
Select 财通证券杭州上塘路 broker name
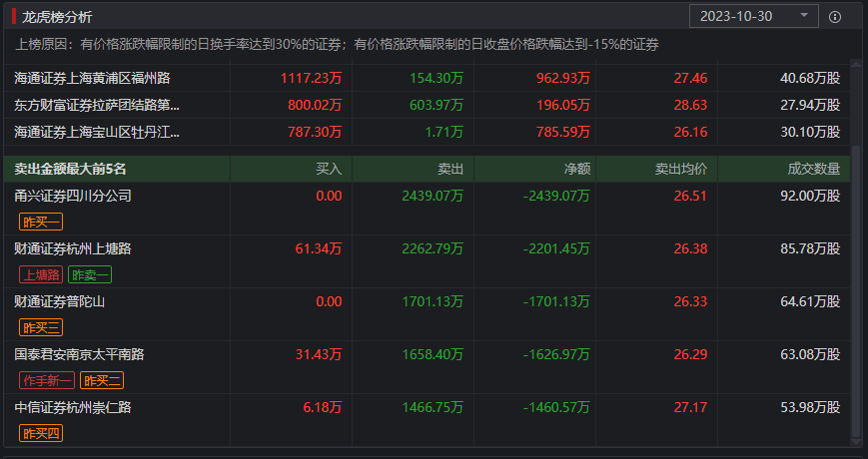73,248
